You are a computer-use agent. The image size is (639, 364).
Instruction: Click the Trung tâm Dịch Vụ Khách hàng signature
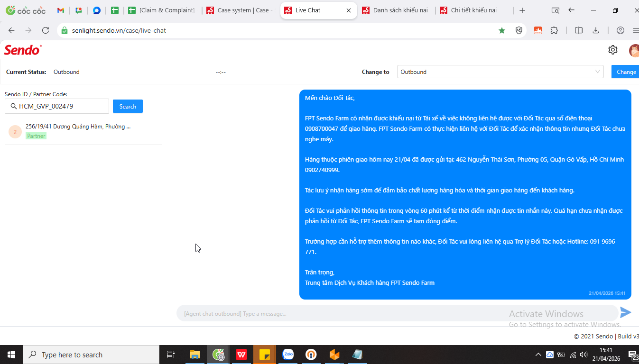(370, 283)
